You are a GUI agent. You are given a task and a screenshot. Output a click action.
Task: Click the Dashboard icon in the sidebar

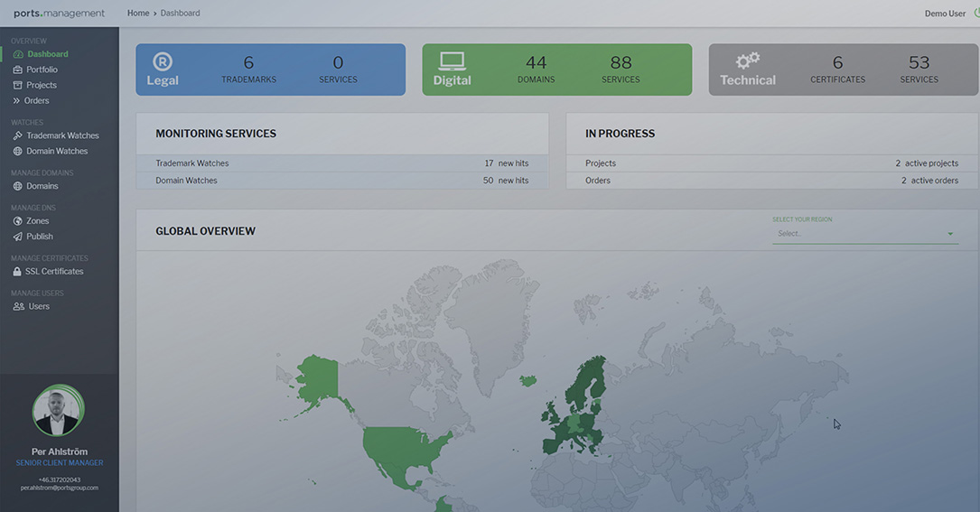click(18, 54)
